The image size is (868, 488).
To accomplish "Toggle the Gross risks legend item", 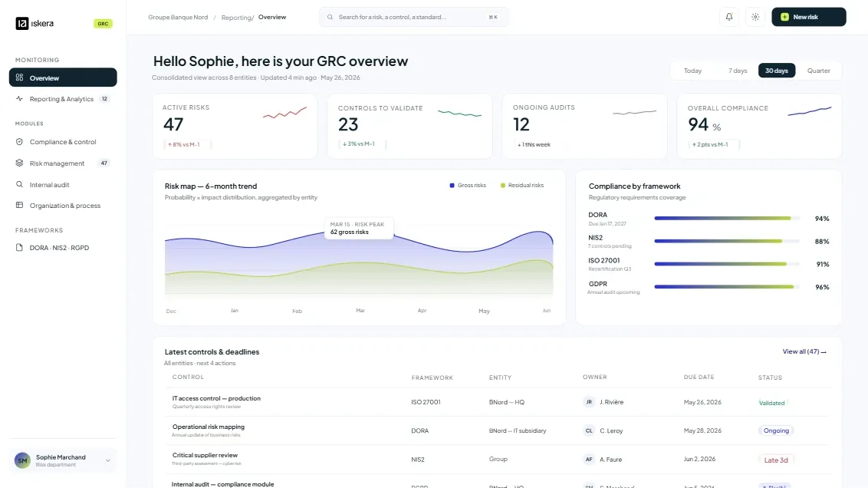I will coord(468,186).
